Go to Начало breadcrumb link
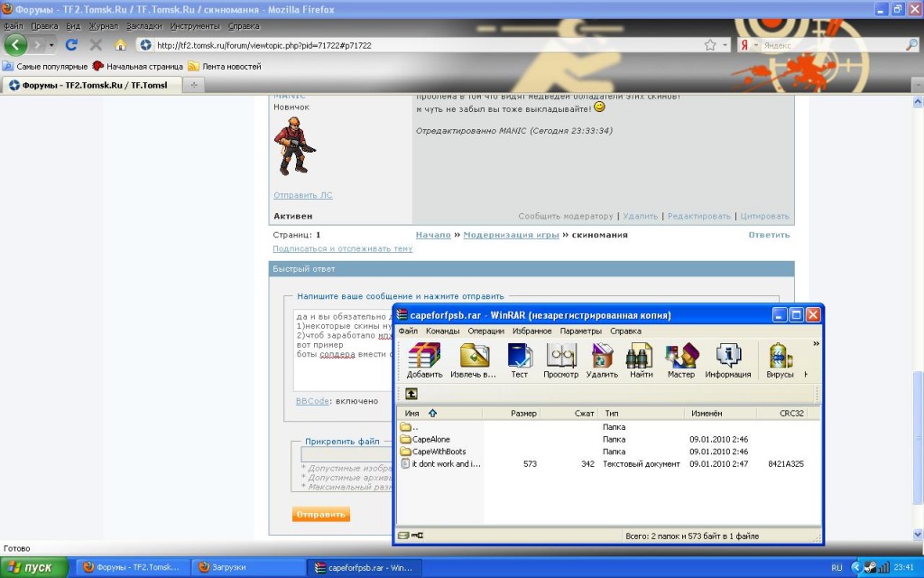Viewport: 924px width, 578px height. coord(433,235)
